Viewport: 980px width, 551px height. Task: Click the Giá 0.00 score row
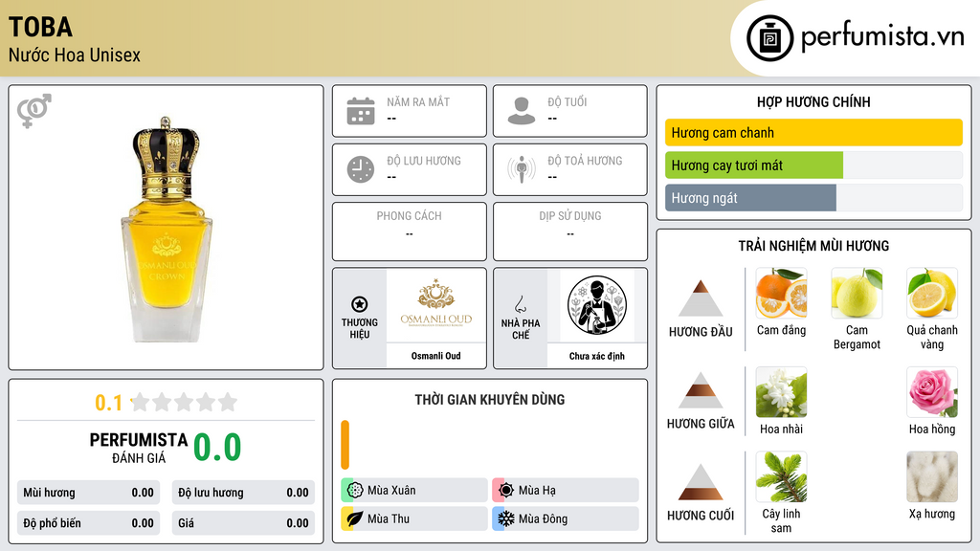click(x=243, y=523)
